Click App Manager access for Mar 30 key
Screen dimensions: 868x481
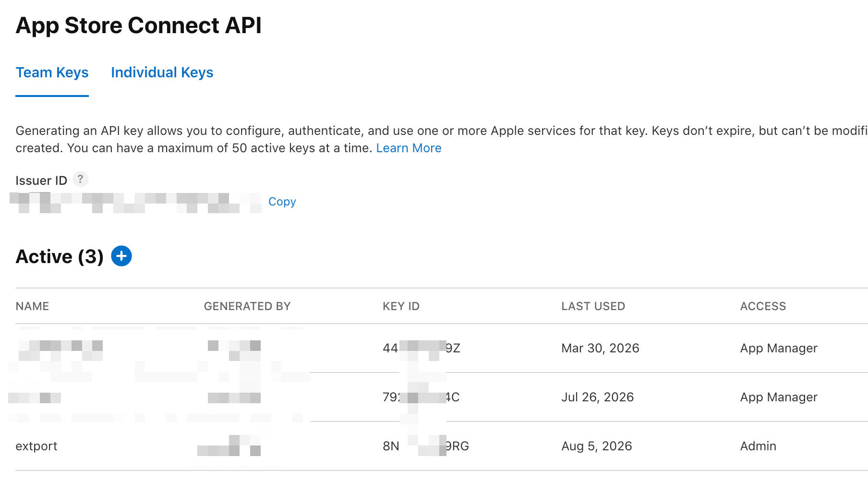pyautogui.click(x=779, y=348)
